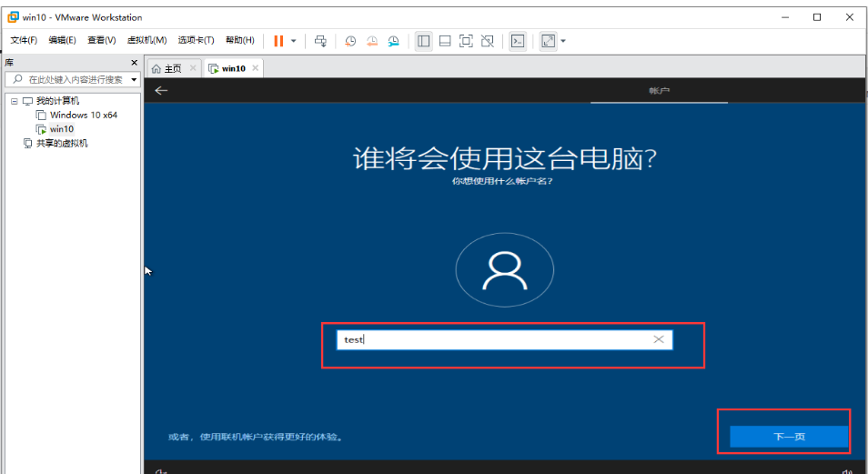Open the snapshot manager

click(x=394, y=41)
